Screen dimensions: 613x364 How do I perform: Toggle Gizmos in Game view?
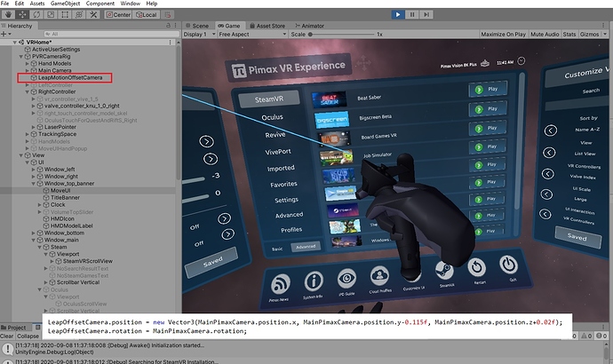[590, 34]
